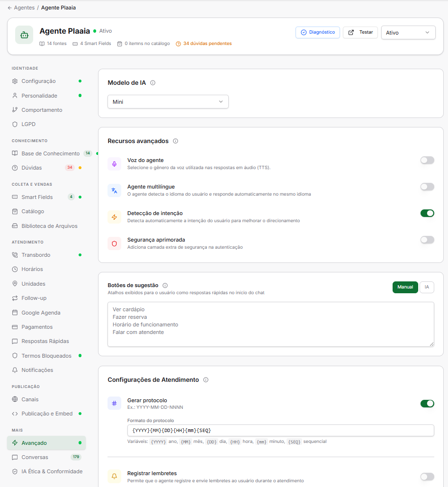Screen dimensions: 448x487
Task: Click the hash icon for Gerar protocolo
Action: pyautogui.click(x=114, y=404)
